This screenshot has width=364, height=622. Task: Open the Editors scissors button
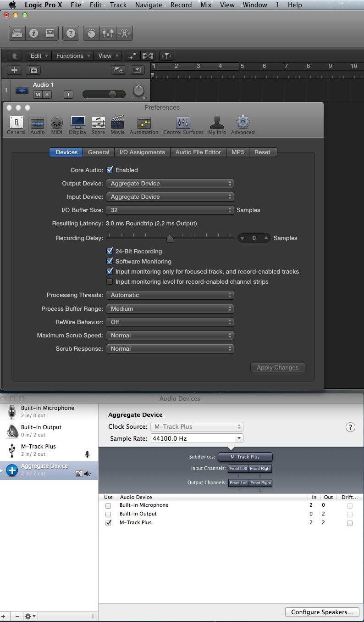tap(124, 34)
